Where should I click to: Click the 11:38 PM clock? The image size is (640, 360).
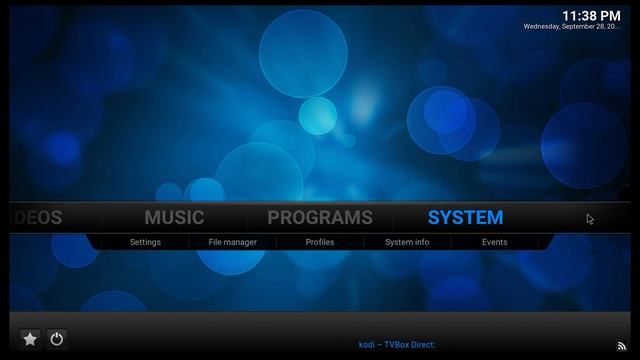point(591,16)
